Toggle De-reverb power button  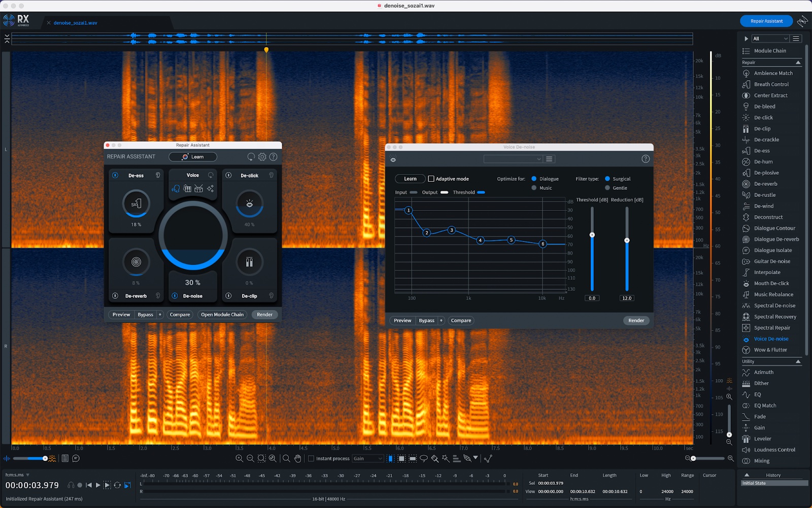click(x=115, y=295)
